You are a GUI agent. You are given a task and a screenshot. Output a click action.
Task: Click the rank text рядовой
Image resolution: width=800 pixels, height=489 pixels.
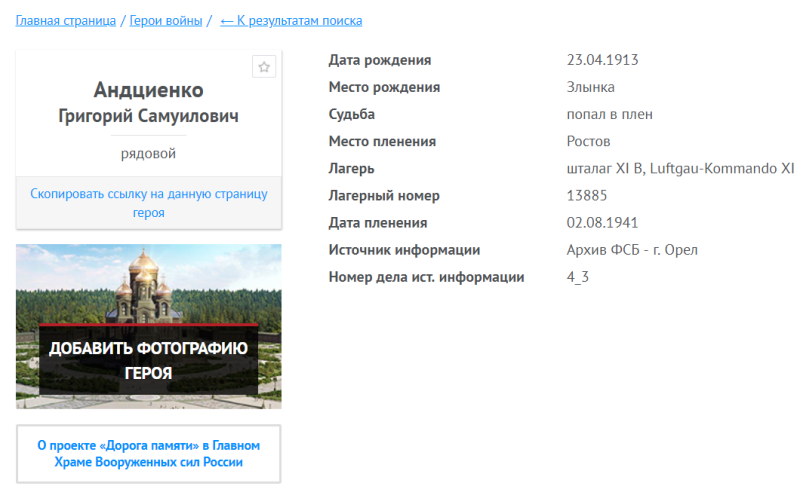click(x=148, y=154)
